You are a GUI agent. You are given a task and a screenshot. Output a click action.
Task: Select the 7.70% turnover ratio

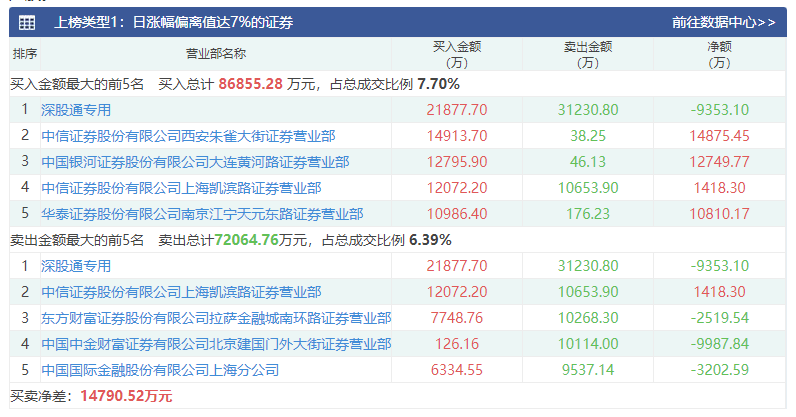(439, 84)
